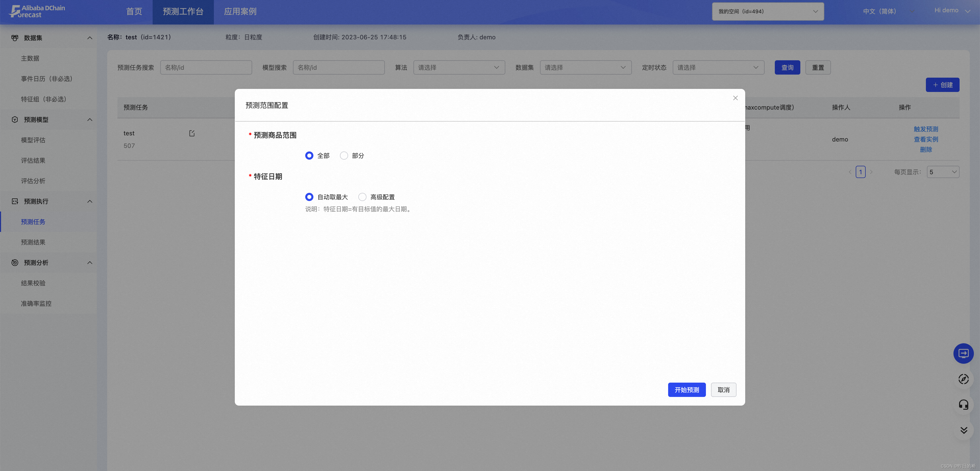Open 事件日历（非必选） in the sidebar
The width and height of the screenshot is (980, 471).
tap(48, 79)
